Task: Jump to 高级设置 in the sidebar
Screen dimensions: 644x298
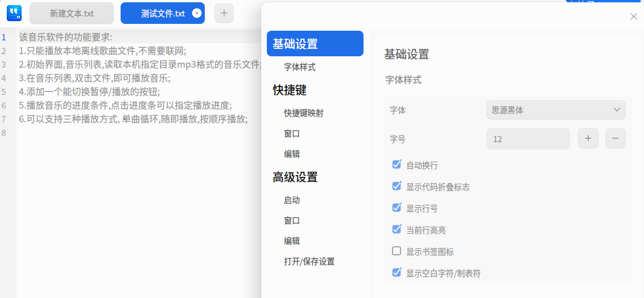Action: [x=295, y=177]
